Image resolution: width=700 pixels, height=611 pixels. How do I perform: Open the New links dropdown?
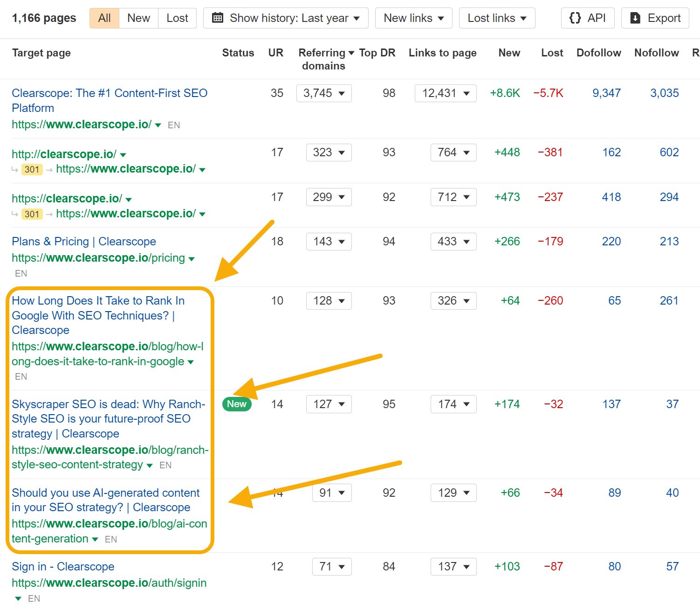(413, 18)
